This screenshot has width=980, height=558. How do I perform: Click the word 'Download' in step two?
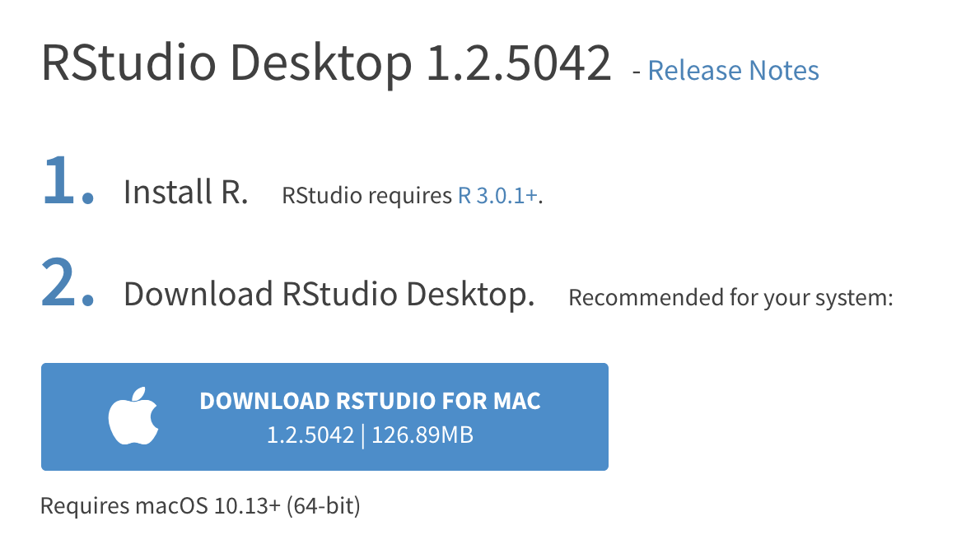198,294
